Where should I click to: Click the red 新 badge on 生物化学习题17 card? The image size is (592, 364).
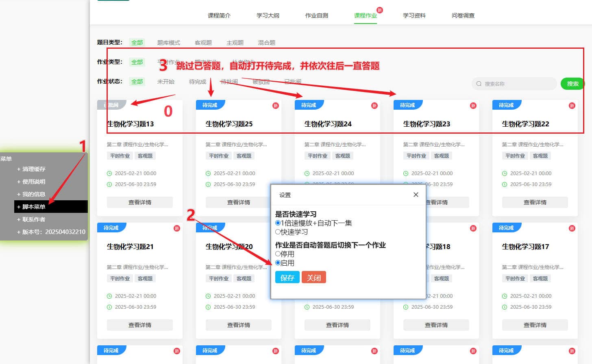[x=572, y=228]
